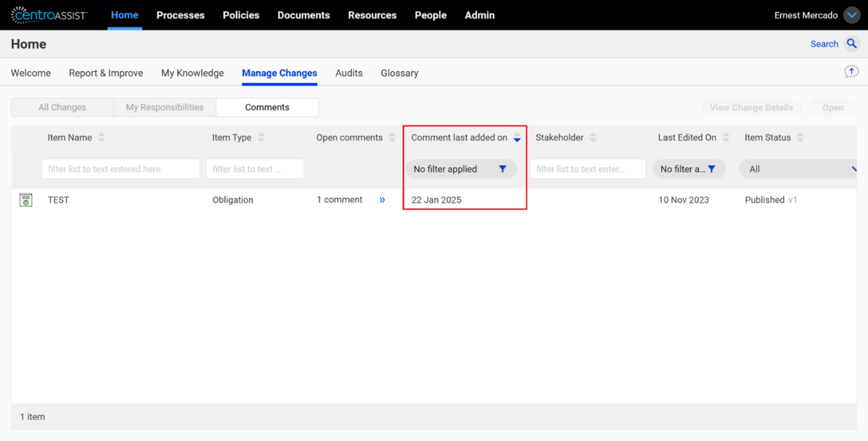
Task: Sort by Item Name column arrows
Action: pyautogui.click(x=101, y=137)
